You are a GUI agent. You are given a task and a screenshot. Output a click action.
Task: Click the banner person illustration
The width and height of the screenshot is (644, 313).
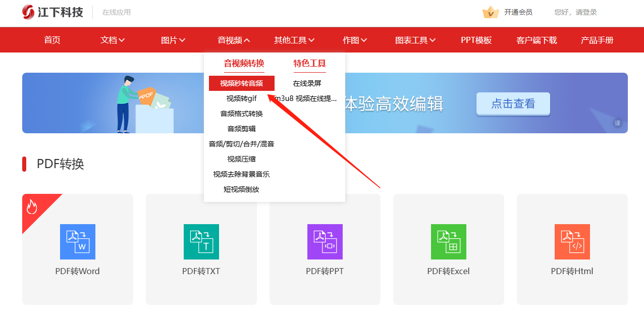click(126, 103)
